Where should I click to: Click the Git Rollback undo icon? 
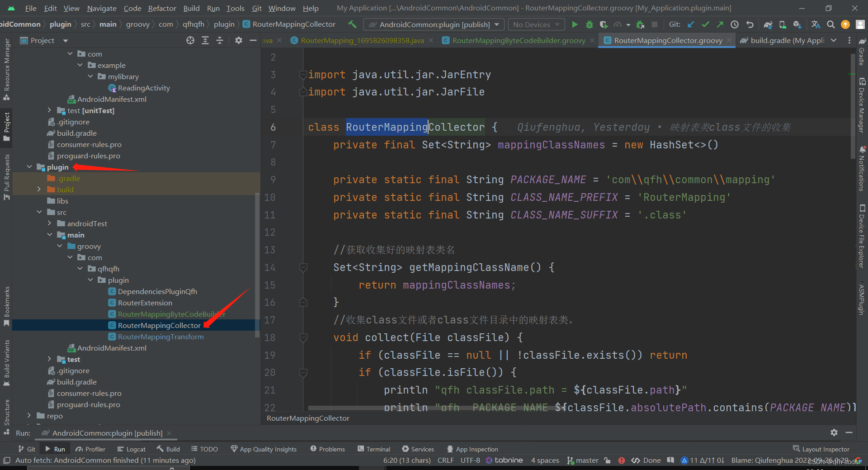pyautogui.click(x=750, y=24)
